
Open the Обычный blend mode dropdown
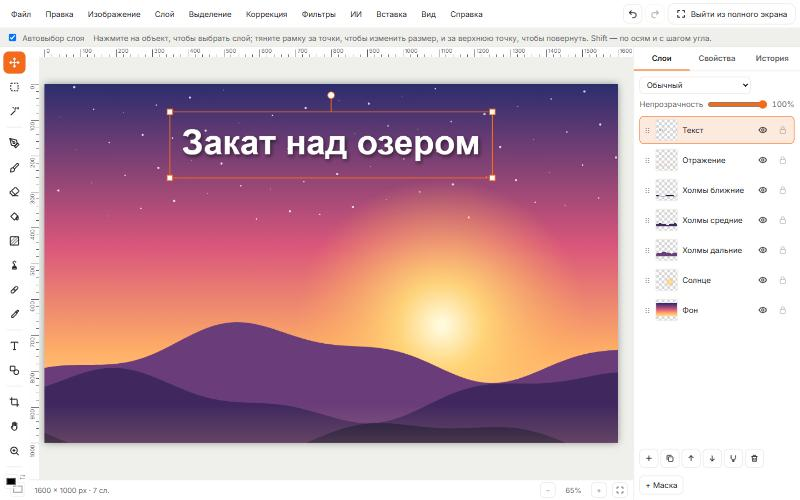(x=695, y=85)
